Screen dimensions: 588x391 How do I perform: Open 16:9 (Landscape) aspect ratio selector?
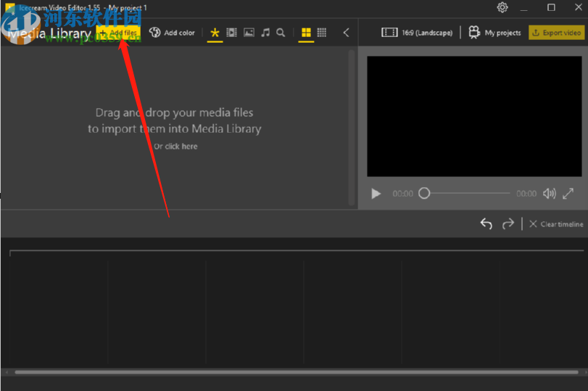coord(417,33)
